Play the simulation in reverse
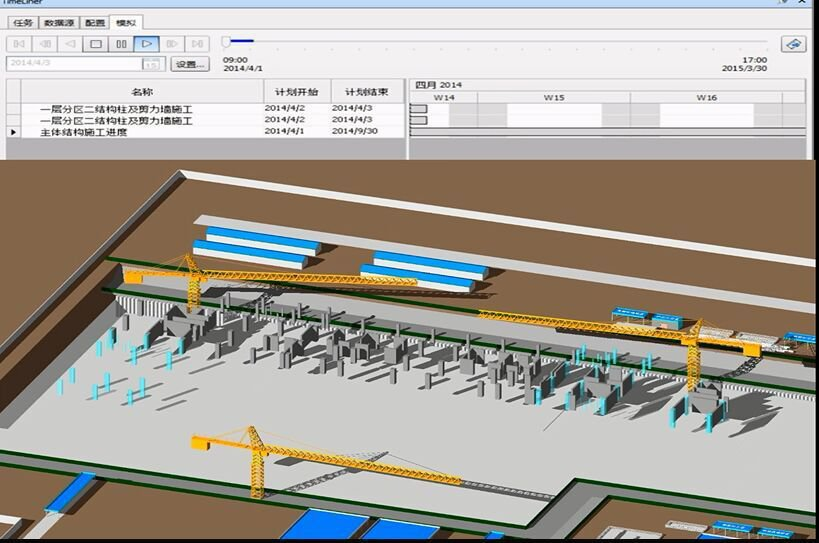Screen dimensions: 819x543 [x=70, y=44]
